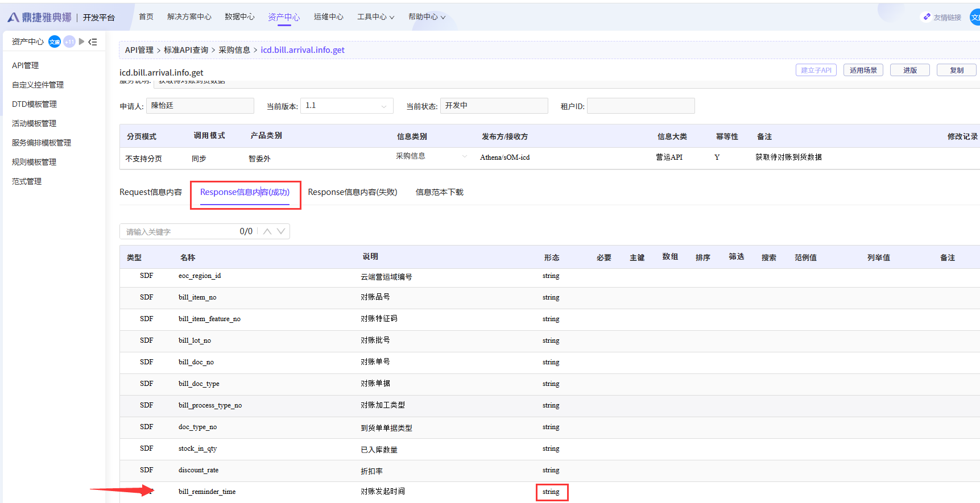Click the bill_item_no name cell
This screenshot has width=980, height=503.
[197, 297]
